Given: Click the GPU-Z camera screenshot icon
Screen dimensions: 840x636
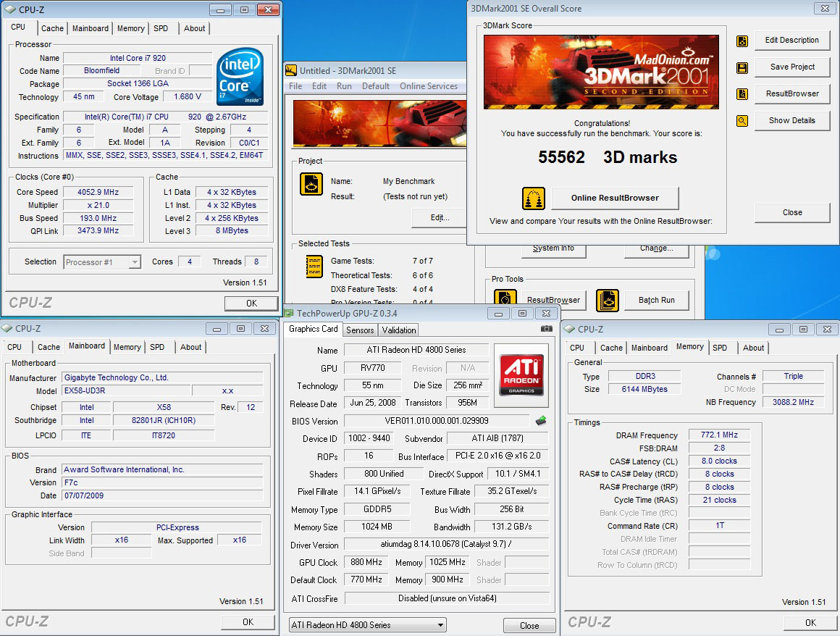Looking at the screenshot, I should [x=546, y=328].
